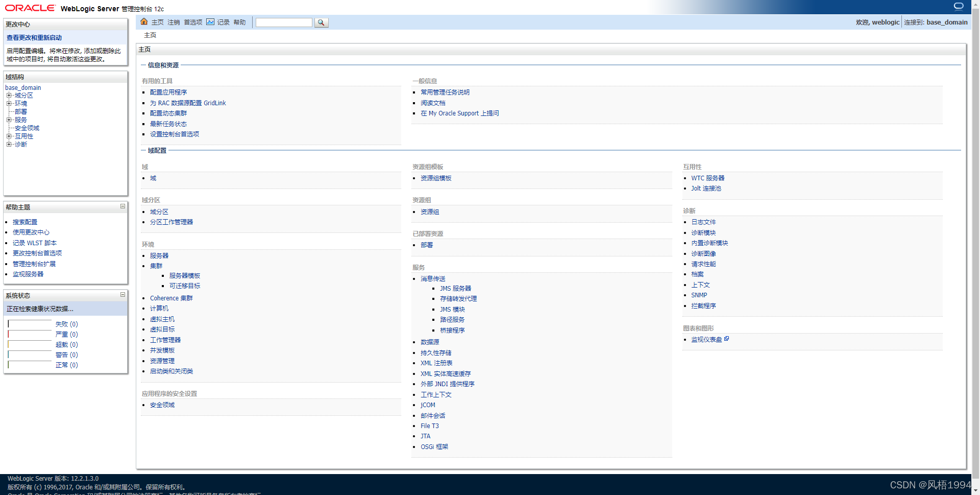Screen dimensions: 980x495
Task: Open 首选项 in the top toolbar
Action: (193, 22)
